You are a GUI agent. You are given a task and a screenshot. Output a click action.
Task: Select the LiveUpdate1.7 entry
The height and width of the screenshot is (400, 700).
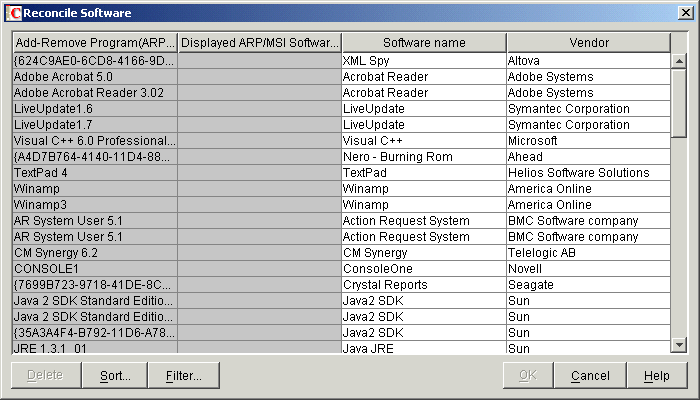click(x=95, y=125)
